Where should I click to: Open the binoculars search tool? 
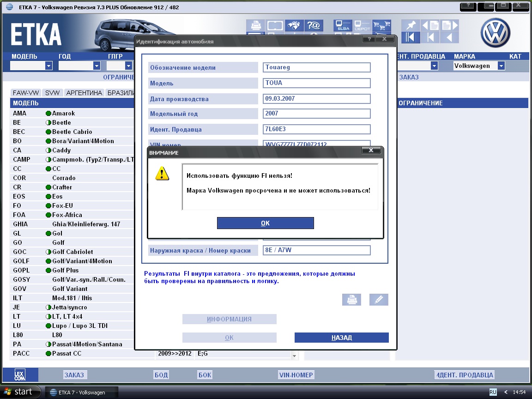pos(294,26)
